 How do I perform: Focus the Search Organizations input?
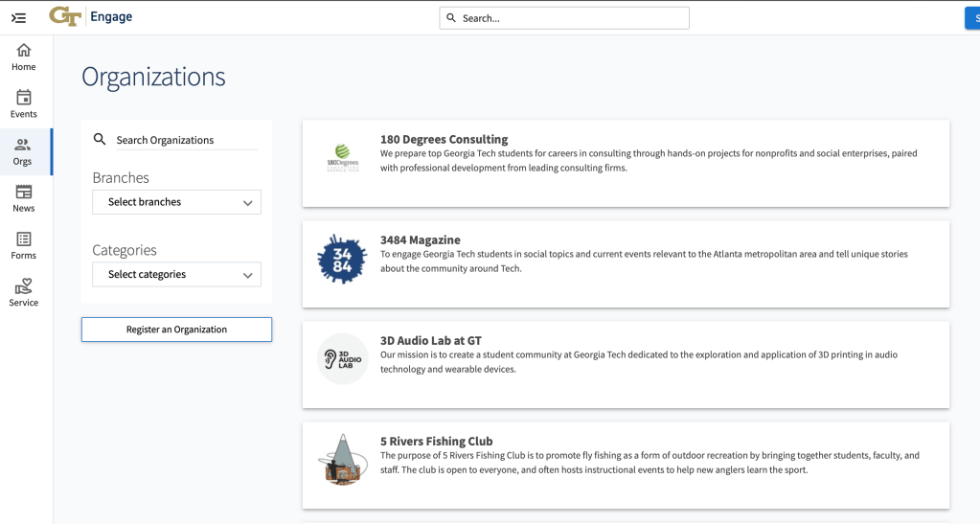186,140
